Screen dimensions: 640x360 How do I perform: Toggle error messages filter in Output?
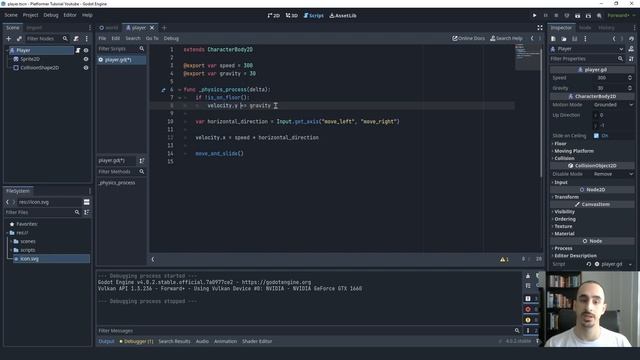coord(531,309)
